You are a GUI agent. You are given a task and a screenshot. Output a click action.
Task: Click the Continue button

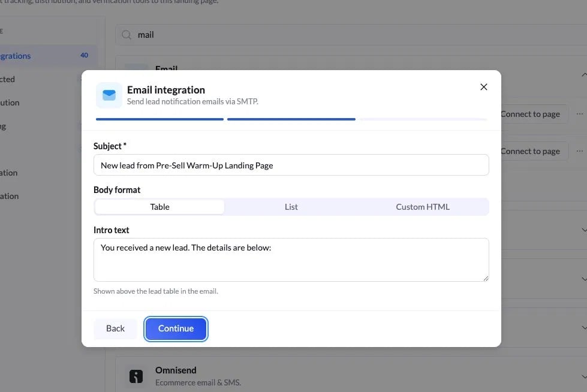pos(176,328)
